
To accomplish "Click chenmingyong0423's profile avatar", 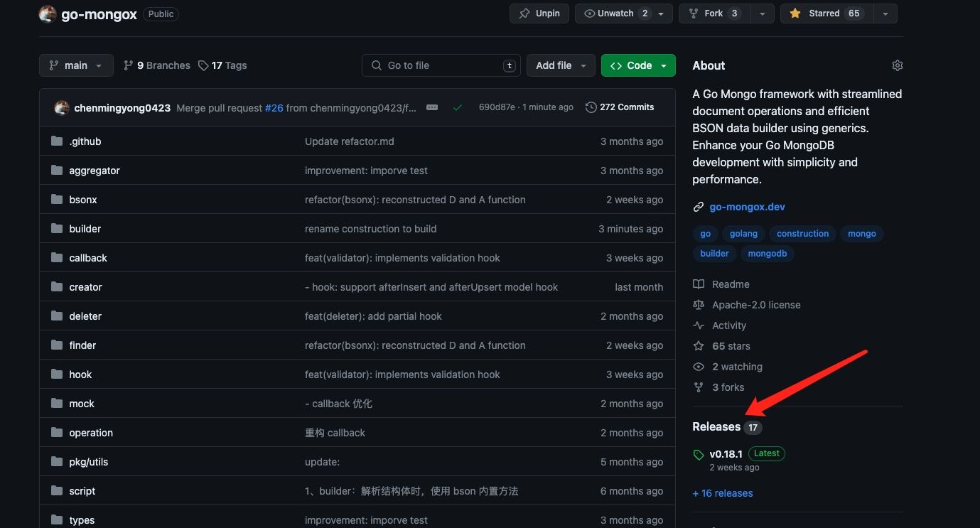I will pos(62,107).
